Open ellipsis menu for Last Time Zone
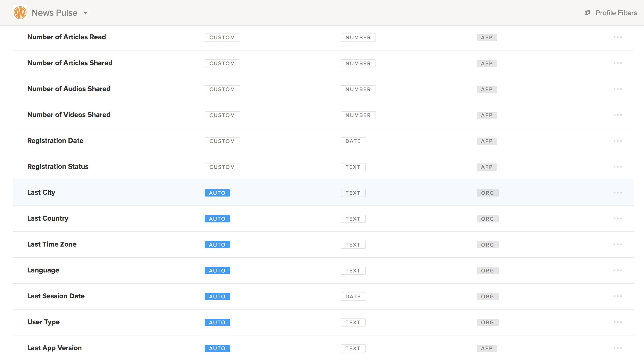The image size is (644, 360). click(x=617, y=245)
